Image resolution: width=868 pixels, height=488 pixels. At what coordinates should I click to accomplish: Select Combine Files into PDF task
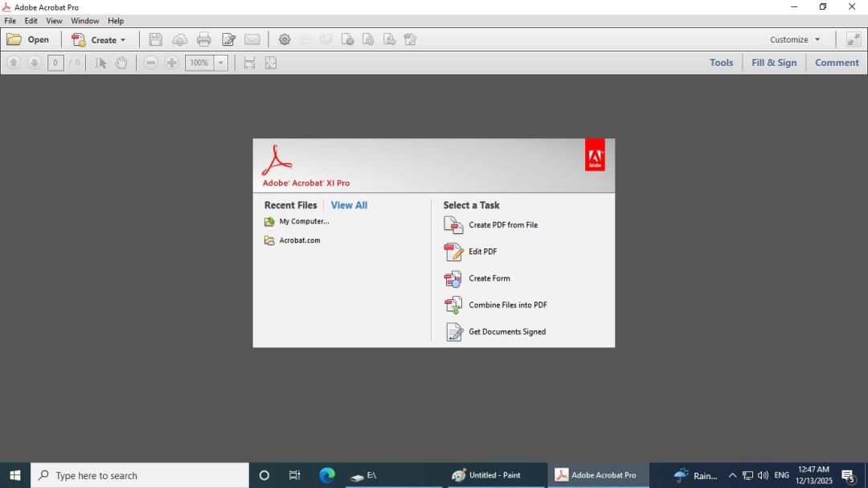(495, 305)
